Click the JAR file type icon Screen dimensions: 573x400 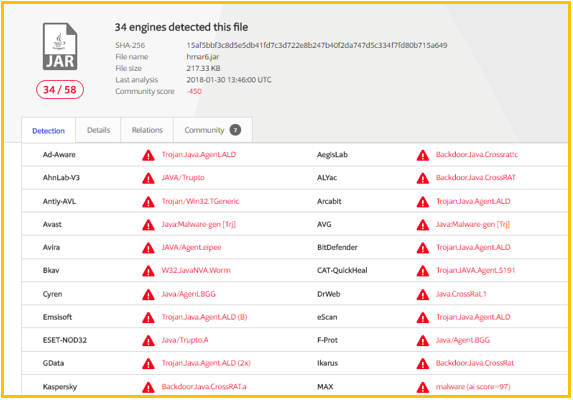point(60,46)
